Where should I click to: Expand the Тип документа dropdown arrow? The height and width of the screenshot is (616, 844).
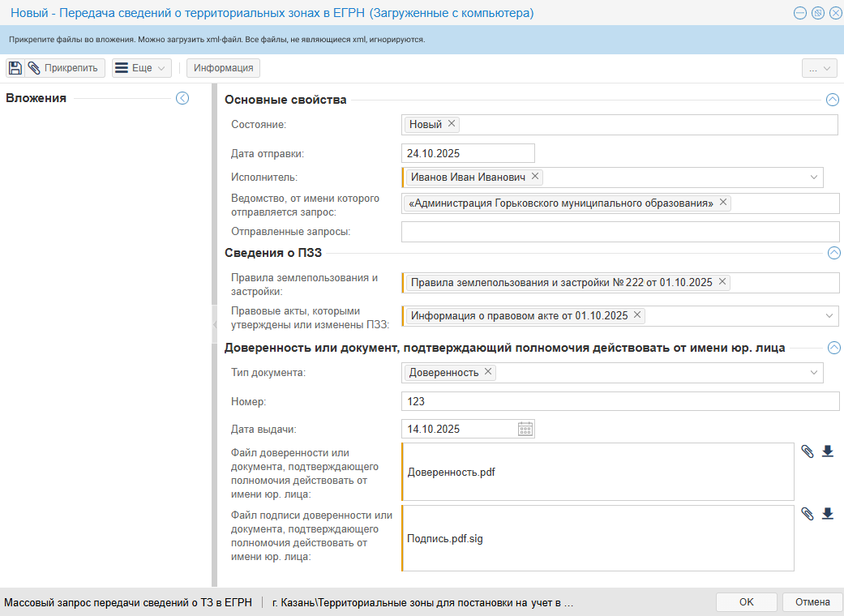point(814,372)
